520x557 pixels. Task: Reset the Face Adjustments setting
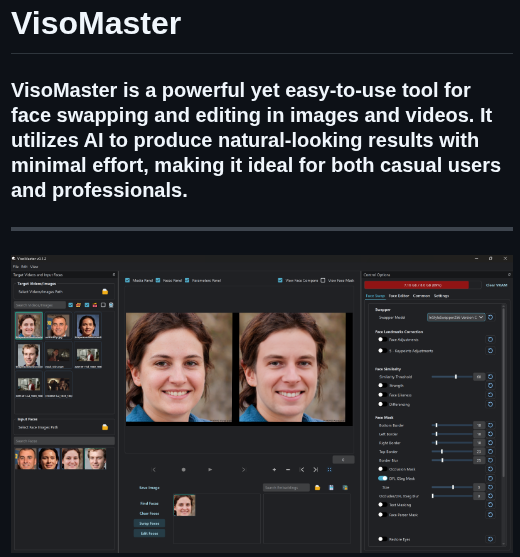[x=491, y=340]
